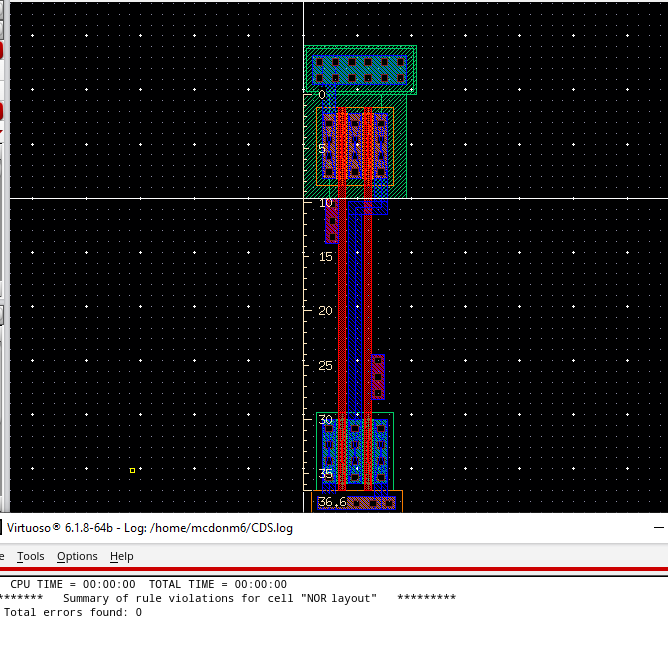Select the contact block beside ruler mark 25

click(378, 376)
